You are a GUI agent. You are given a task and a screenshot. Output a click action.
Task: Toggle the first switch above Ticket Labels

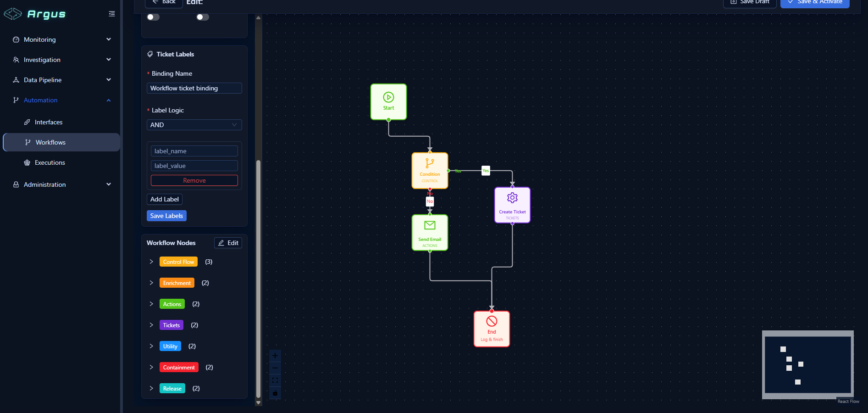pos(153,17)
